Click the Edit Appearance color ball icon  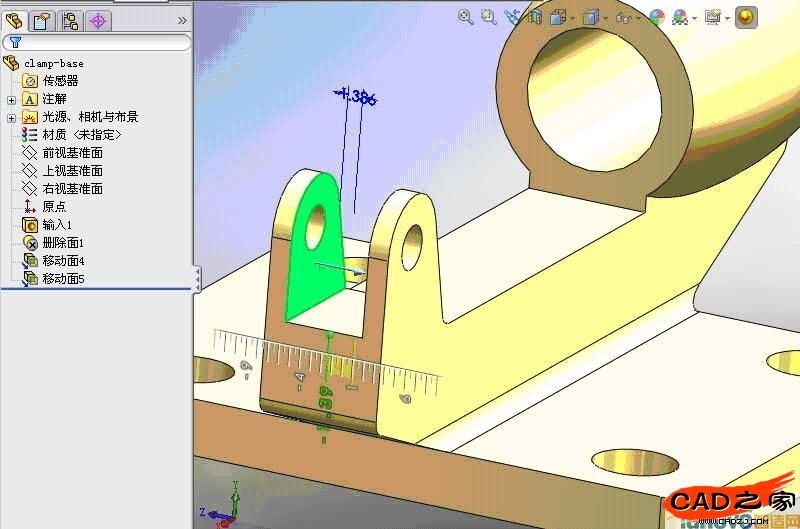pyautogui.click(x=656, y=16)
